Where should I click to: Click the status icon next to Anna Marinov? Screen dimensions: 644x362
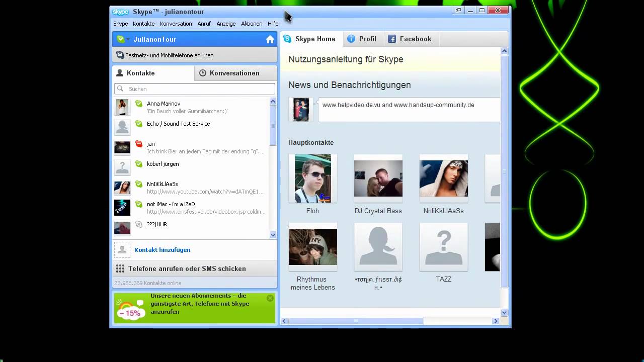139,104
